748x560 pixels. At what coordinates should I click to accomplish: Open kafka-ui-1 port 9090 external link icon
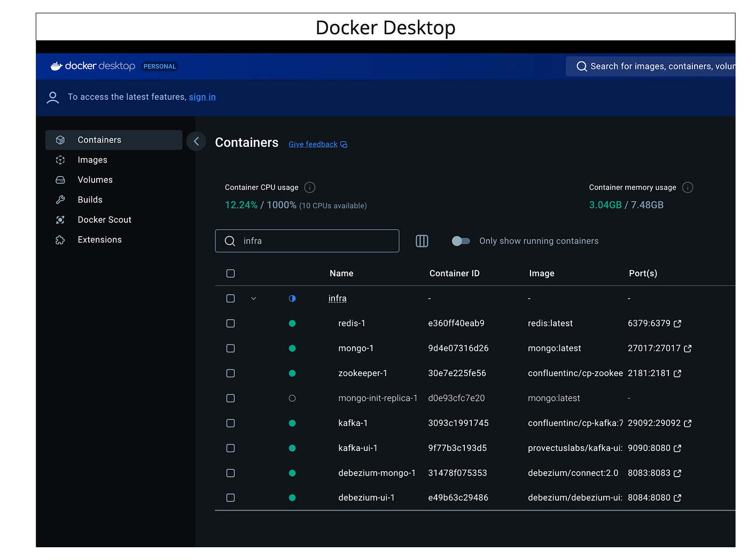pos(677,448)
